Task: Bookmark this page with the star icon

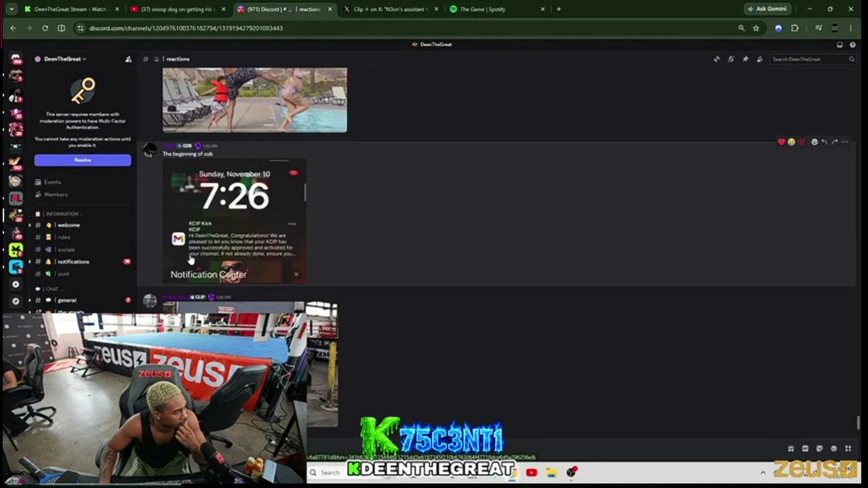Action: (756, 28)
